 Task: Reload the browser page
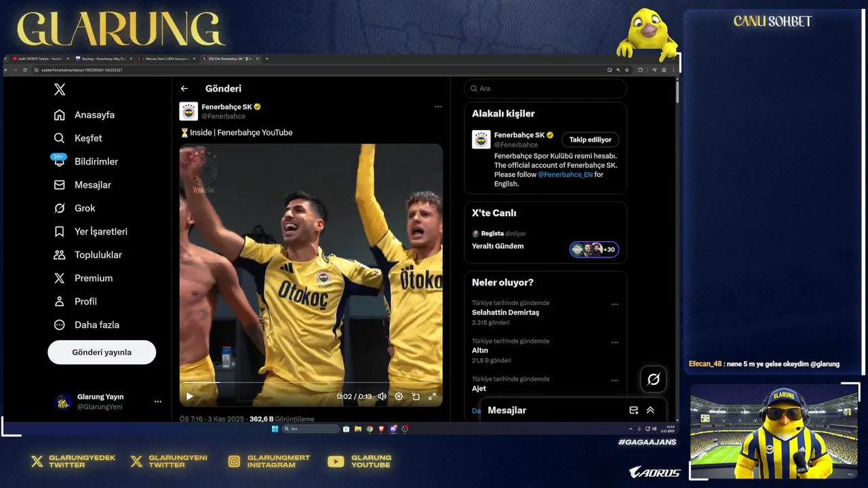pyautogui.click(x=25, y=70)
